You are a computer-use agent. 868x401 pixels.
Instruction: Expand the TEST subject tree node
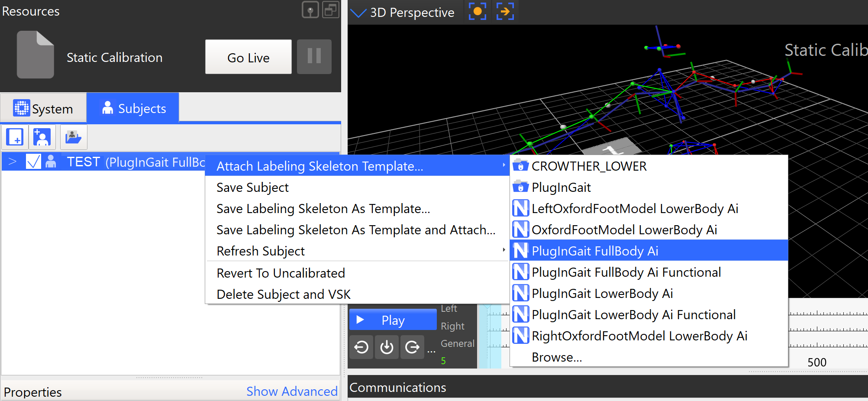[13, 162]
